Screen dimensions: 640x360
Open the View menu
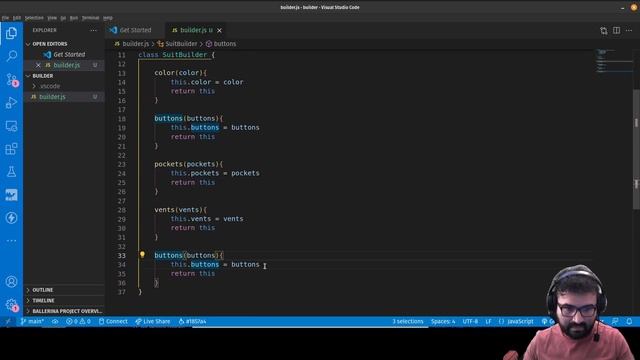point(52,18)
